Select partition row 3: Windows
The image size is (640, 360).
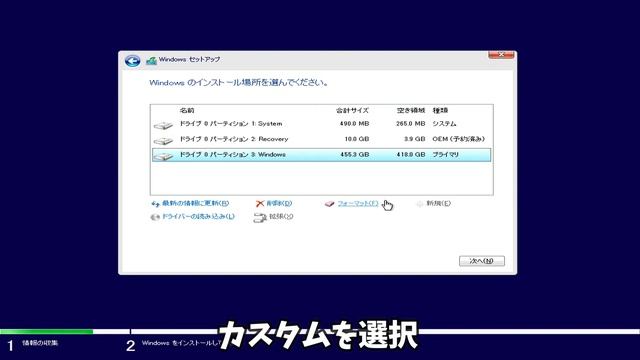(x=321, y=155)
